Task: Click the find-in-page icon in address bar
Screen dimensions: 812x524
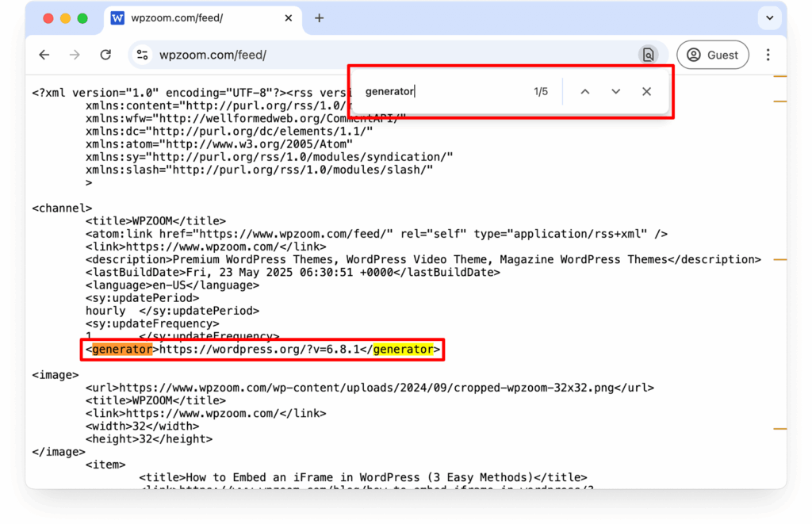Action: point(648,55)
